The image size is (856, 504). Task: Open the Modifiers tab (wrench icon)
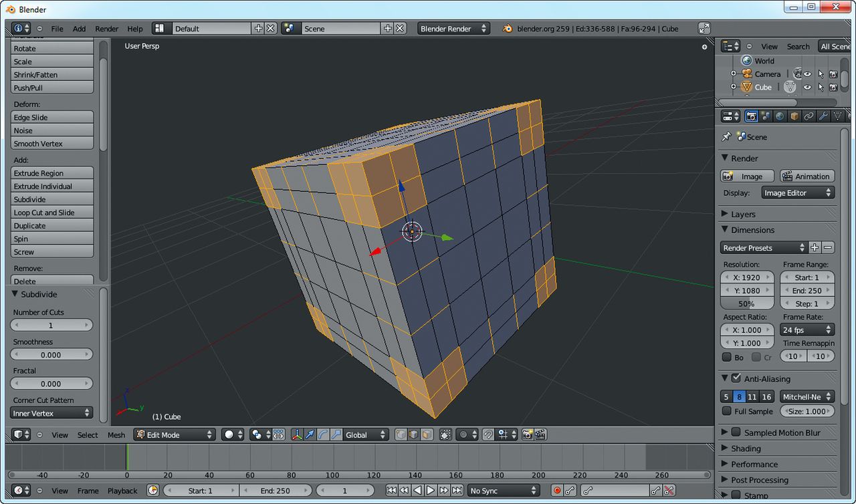[823, 116]
